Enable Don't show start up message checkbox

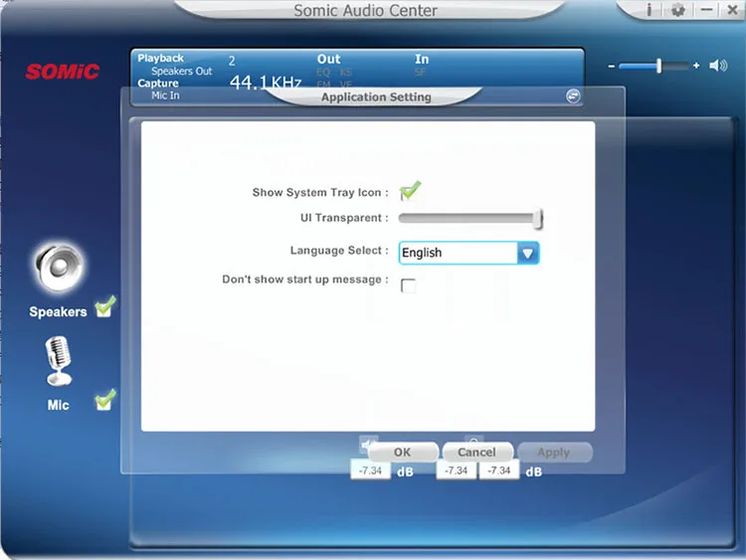(x=408, y=285)
